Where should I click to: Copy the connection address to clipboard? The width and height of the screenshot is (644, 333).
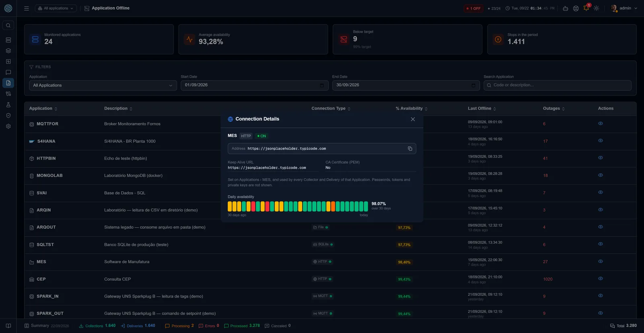[410, 149]
